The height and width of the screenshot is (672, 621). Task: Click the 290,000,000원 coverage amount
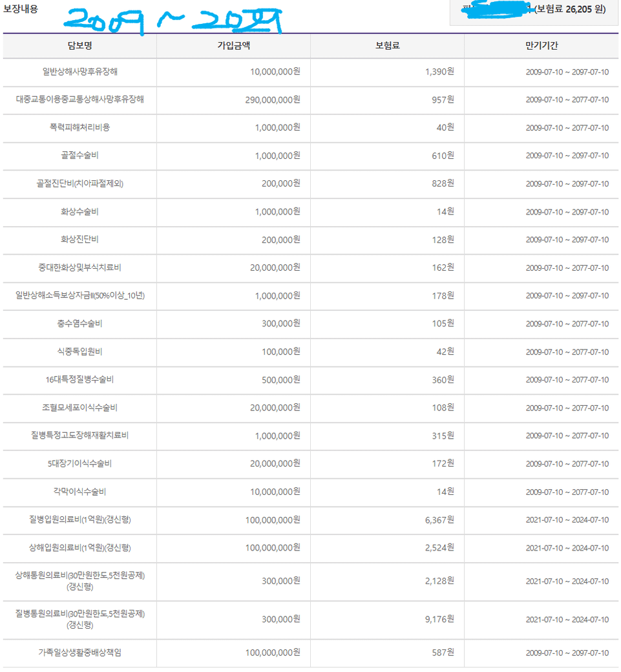(x=273, y=100)
